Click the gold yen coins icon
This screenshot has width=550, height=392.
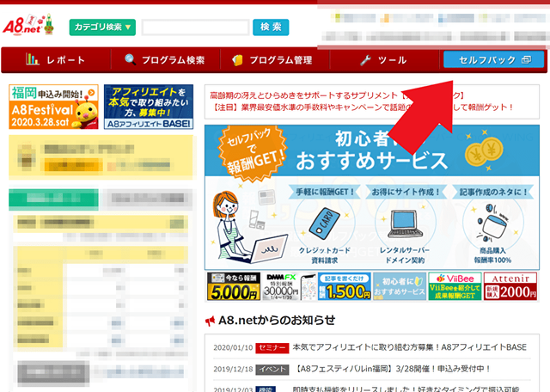click(x=484, y=151)
